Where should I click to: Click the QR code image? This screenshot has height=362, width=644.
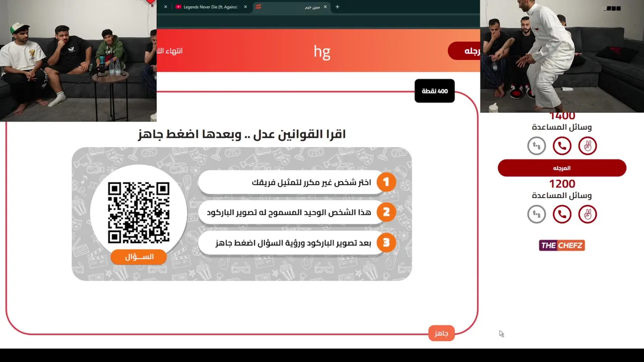(138, 213)
